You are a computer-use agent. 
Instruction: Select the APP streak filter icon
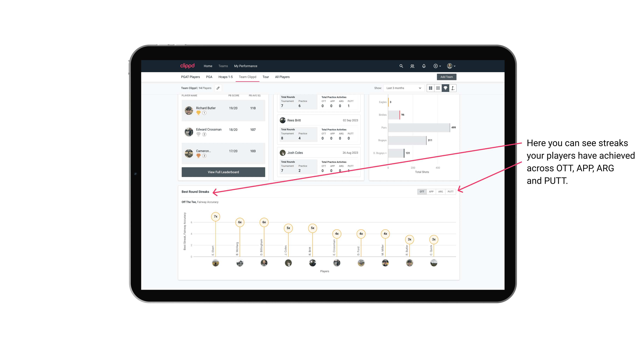[431, 191]
